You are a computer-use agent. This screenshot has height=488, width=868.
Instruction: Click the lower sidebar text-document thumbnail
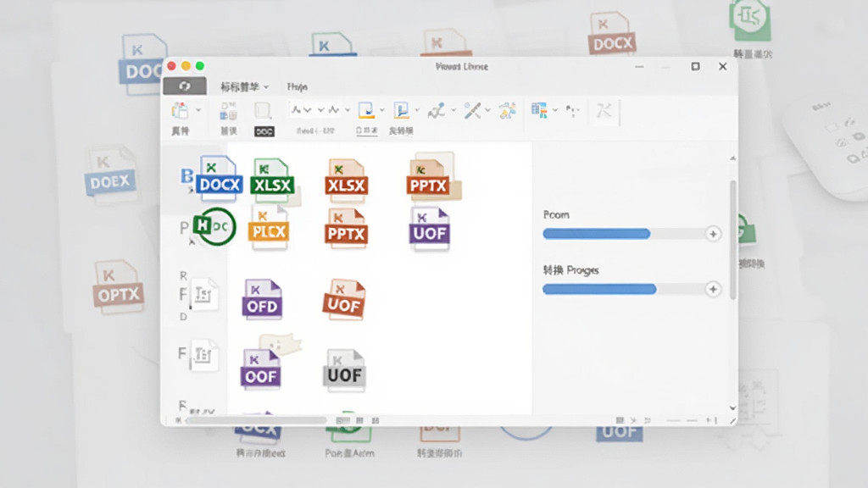pos(203,355)
